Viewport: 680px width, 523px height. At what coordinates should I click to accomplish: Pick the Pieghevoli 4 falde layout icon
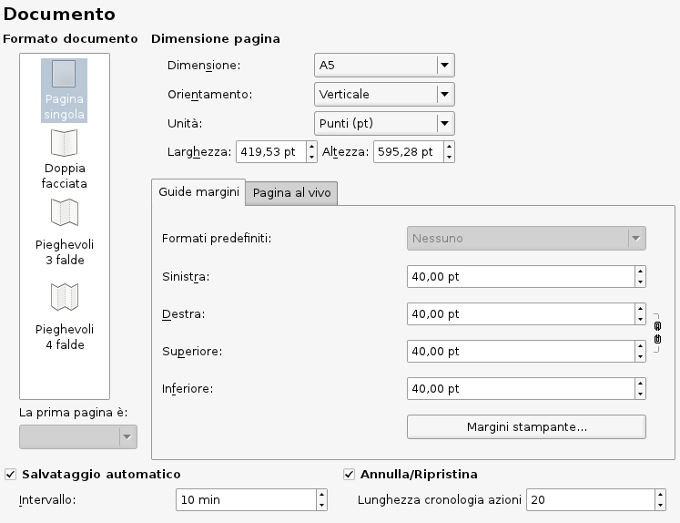pyautogui.click(x=64, y=297)
